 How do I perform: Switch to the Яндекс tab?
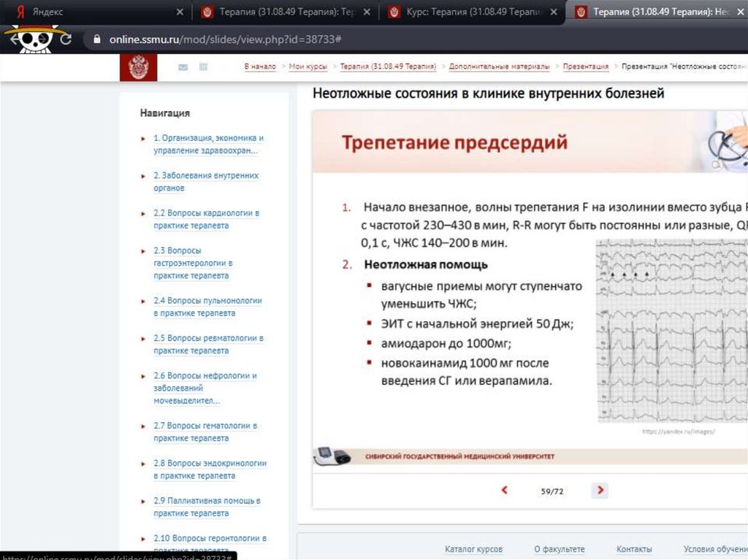coord(94,12)
